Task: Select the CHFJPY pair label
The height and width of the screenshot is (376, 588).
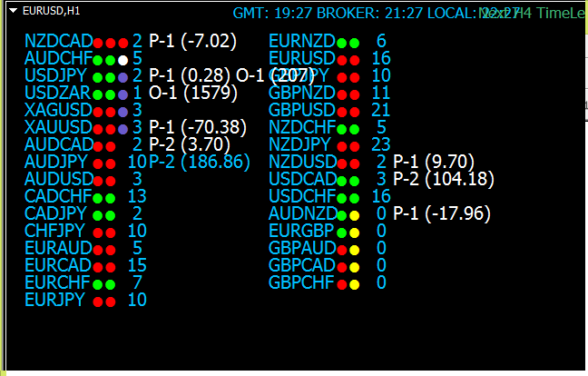Action: click(54, 231)
